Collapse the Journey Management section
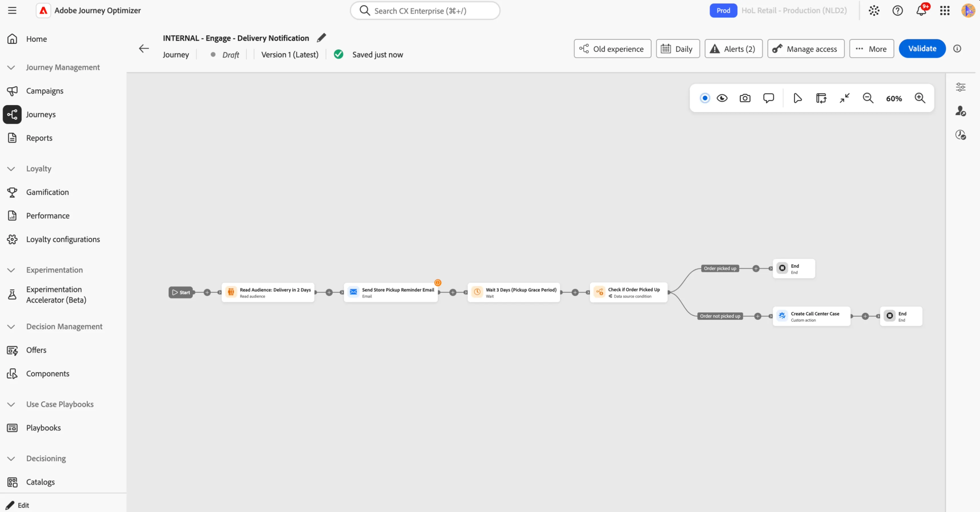This screenshot has width=980, height=512. (x=11, y=67)
